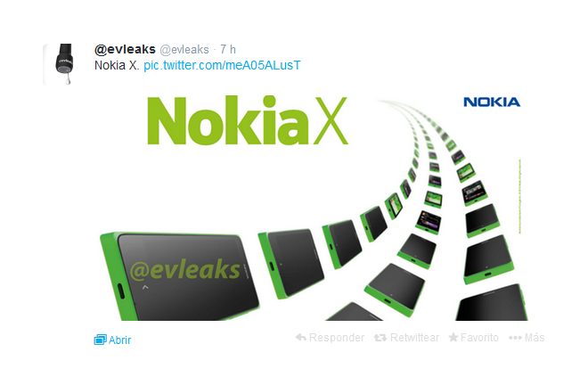Open the bold @evleaks profile name
The width and height of the screenshot is (588, 385).
point(125,49)
